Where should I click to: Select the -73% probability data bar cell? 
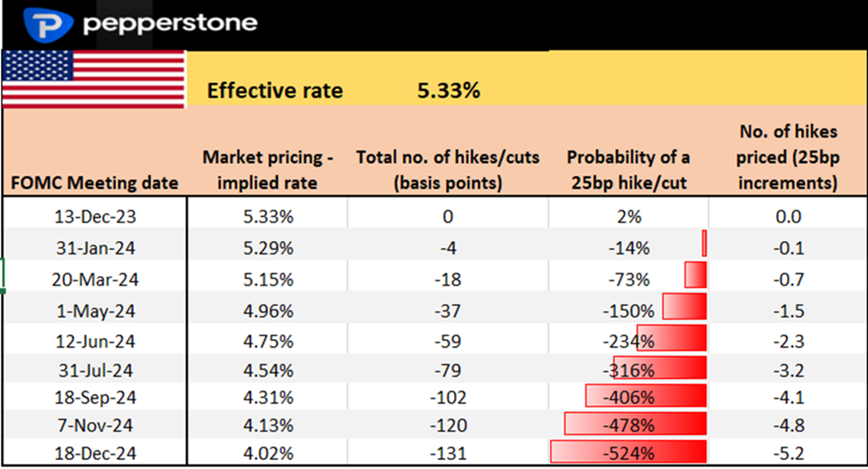(629, 279)
